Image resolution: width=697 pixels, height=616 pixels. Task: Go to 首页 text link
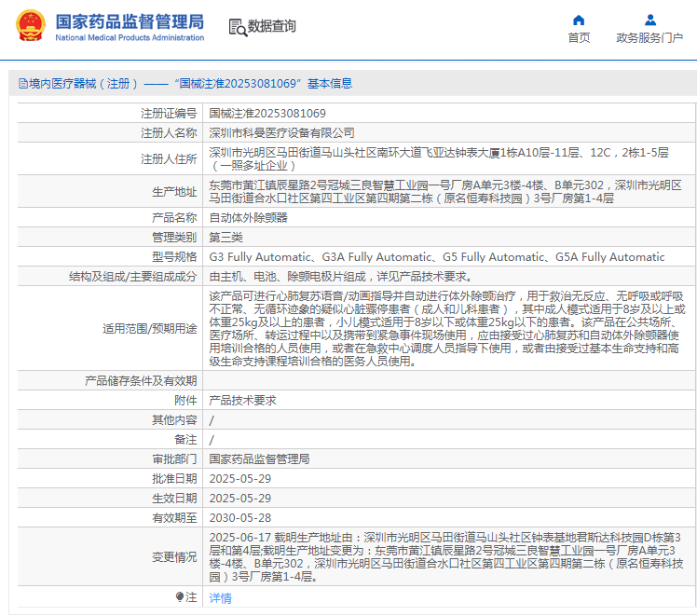coord(579,38)
